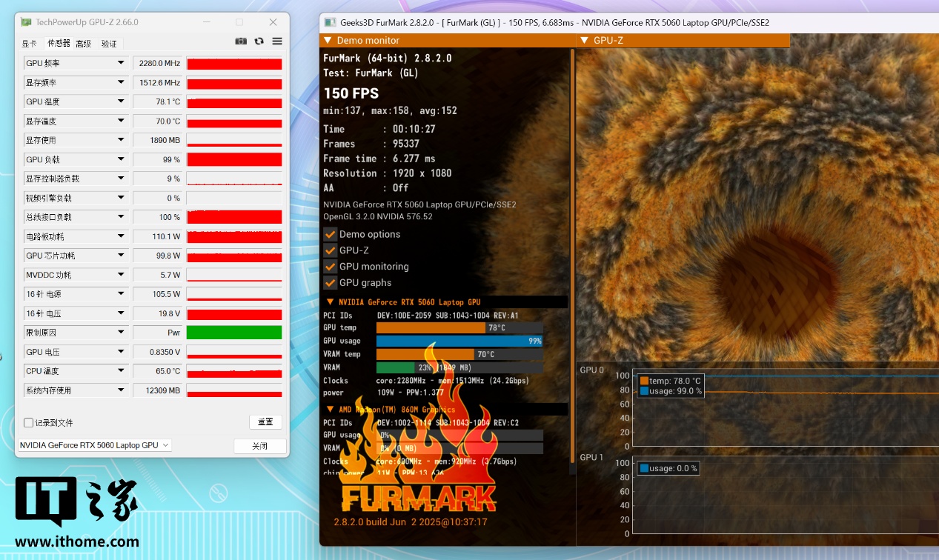This screenshot has width=939, height=560.
Task: Collapse the NVIDIA GeForce RTX 5060 section
Action: point(330,302)
